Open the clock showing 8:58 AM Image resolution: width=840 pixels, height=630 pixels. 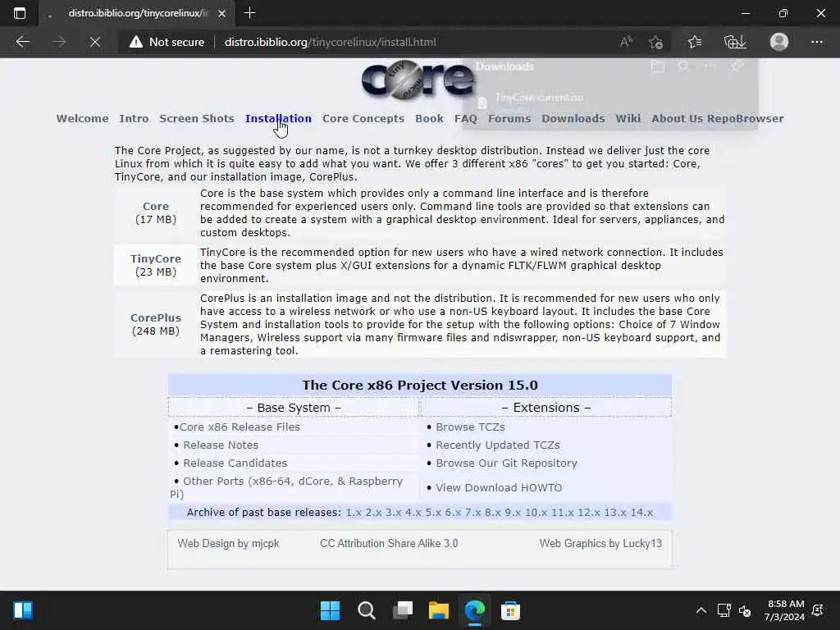785,610
